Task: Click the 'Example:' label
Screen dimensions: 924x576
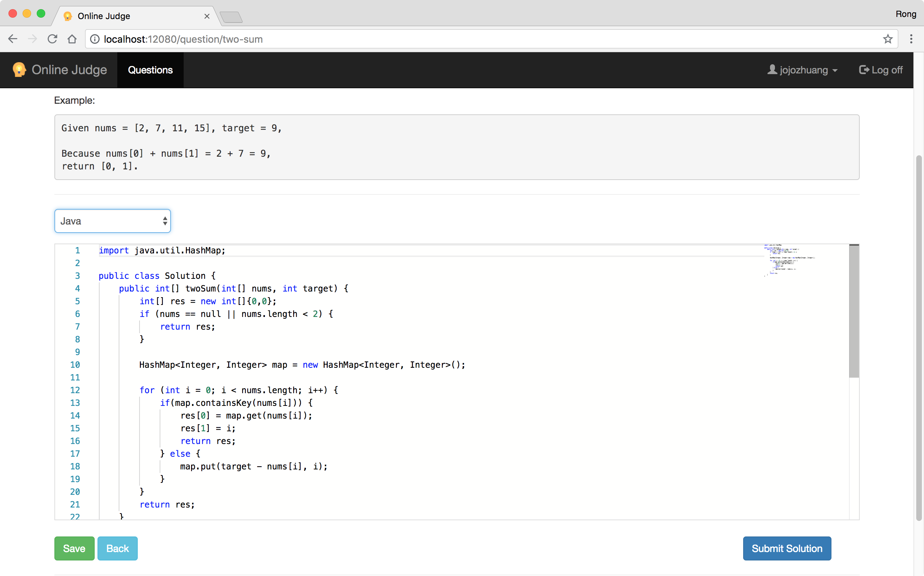Action: click(x=74, y=100)
